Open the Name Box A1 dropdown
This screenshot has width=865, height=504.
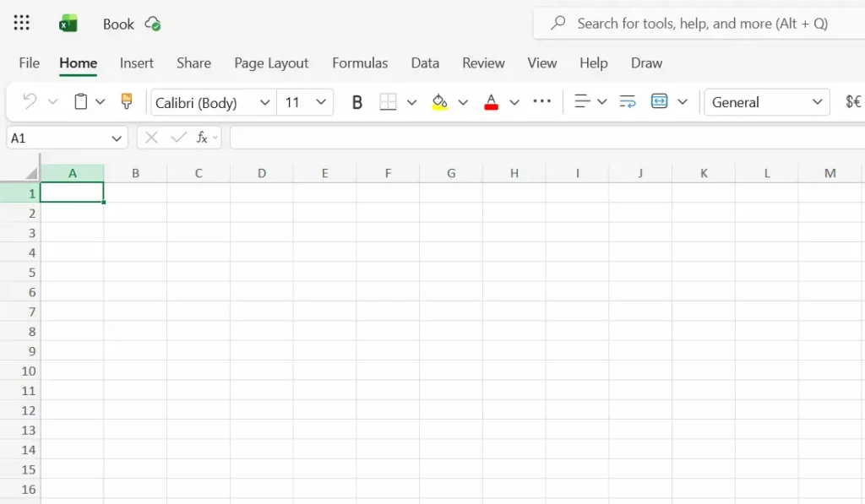(117, 138)
